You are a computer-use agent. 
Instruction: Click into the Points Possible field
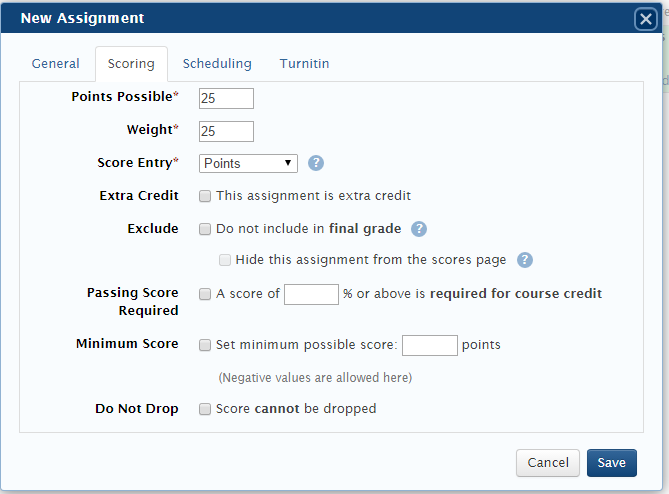pos(226,98)
